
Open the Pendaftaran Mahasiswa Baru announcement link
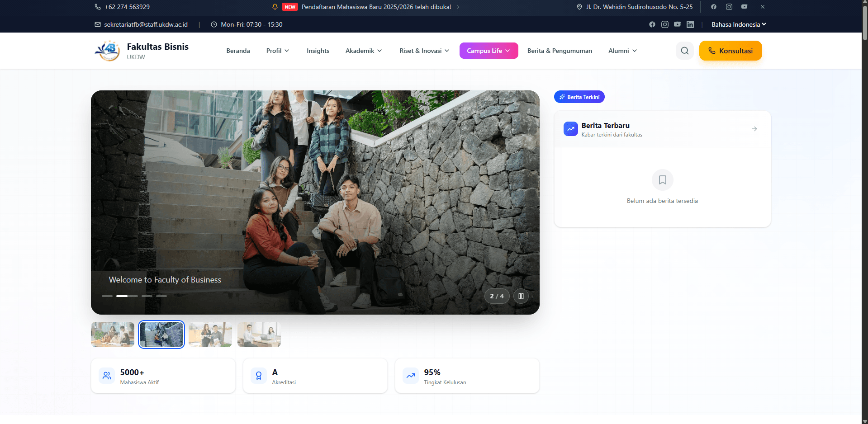click(376, 7)
